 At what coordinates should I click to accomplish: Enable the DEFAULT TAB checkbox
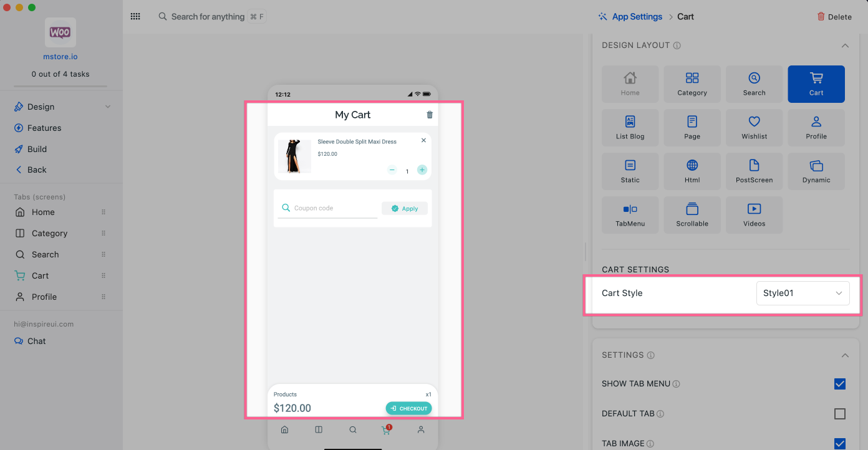839,414
